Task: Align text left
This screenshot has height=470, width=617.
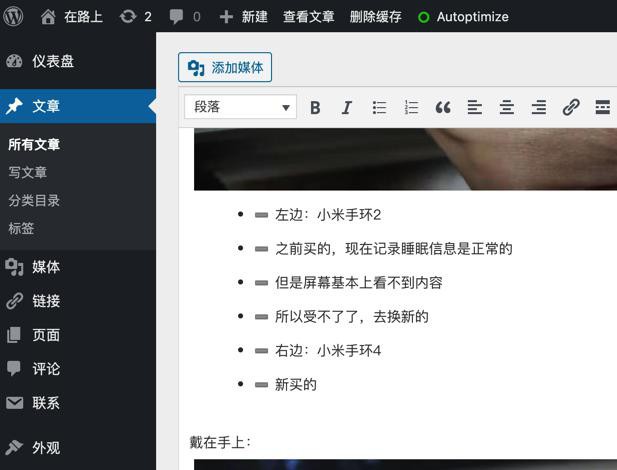Action: (475, 107)
